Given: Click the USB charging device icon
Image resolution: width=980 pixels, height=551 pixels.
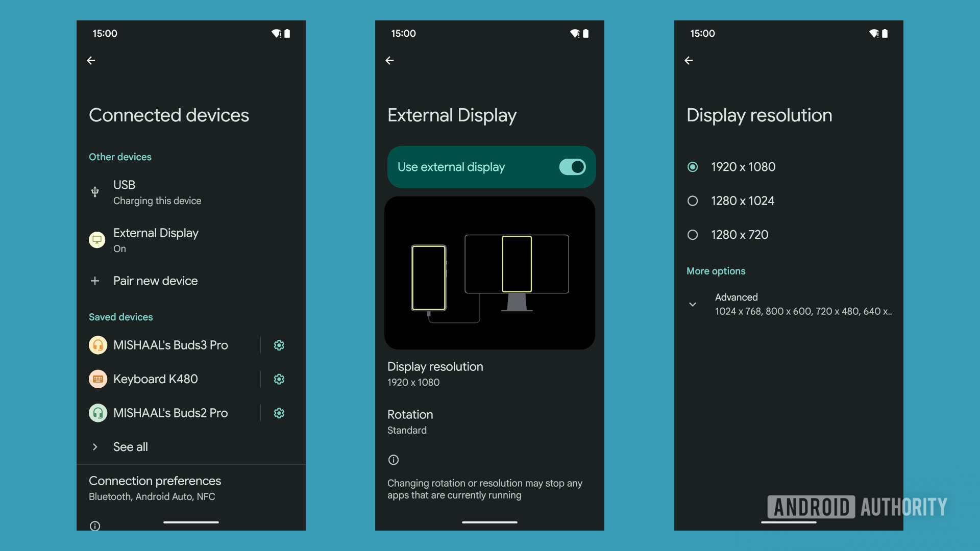Looking at the screenshot, I should (x=94, y=192).
